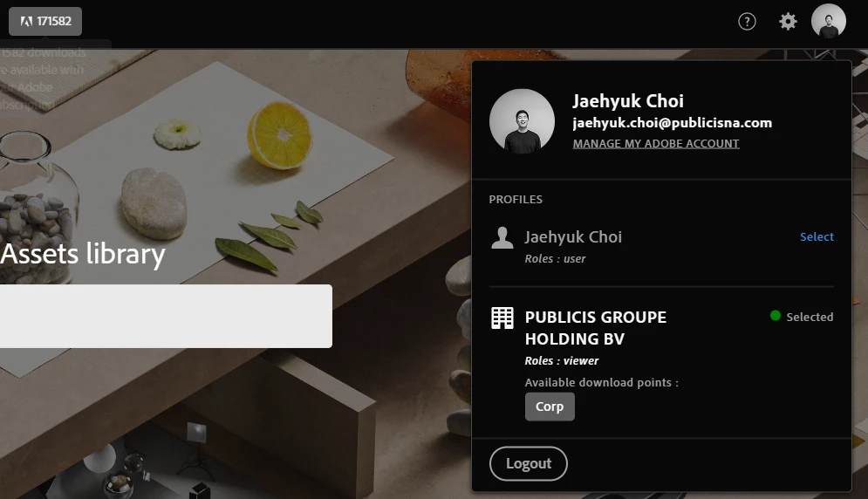Click the Adobe logo in points badge

pos(26,21)
